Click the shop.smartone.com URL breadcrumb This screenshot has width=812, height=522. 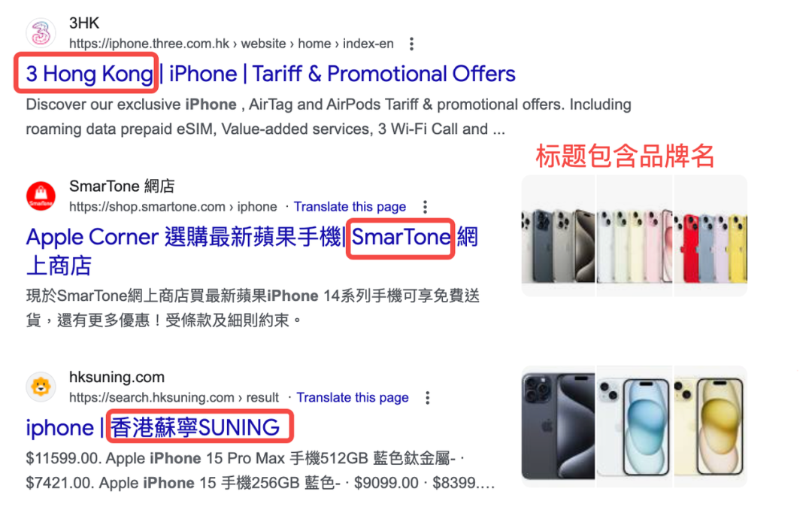coord(173,207)
